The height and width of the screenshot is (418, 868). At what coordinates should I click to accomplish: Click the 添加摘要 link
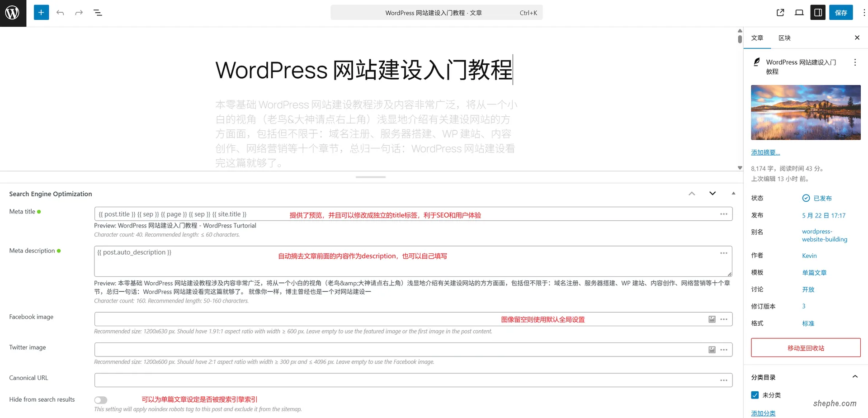[x=765, y=152]
